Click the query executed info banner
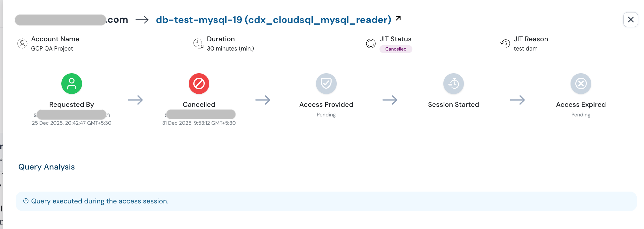The image size is (644, 229). 326,201
